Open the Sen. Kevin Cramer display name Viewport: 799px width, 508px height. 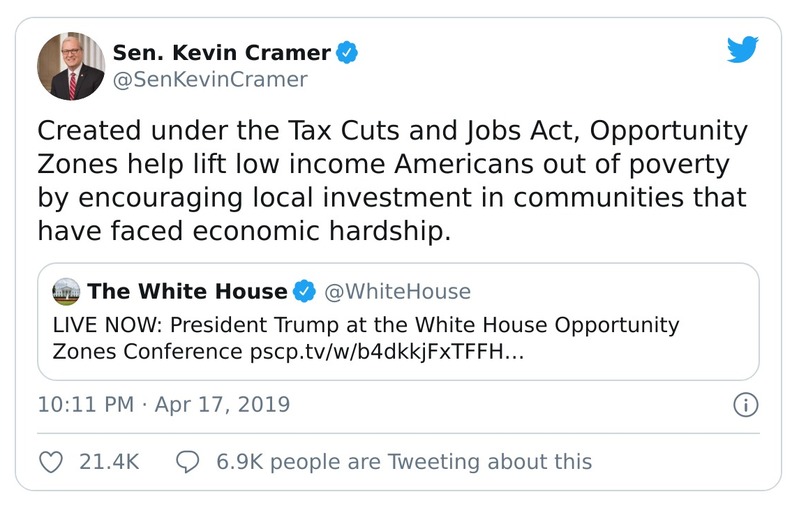click(x=220, y=52)
